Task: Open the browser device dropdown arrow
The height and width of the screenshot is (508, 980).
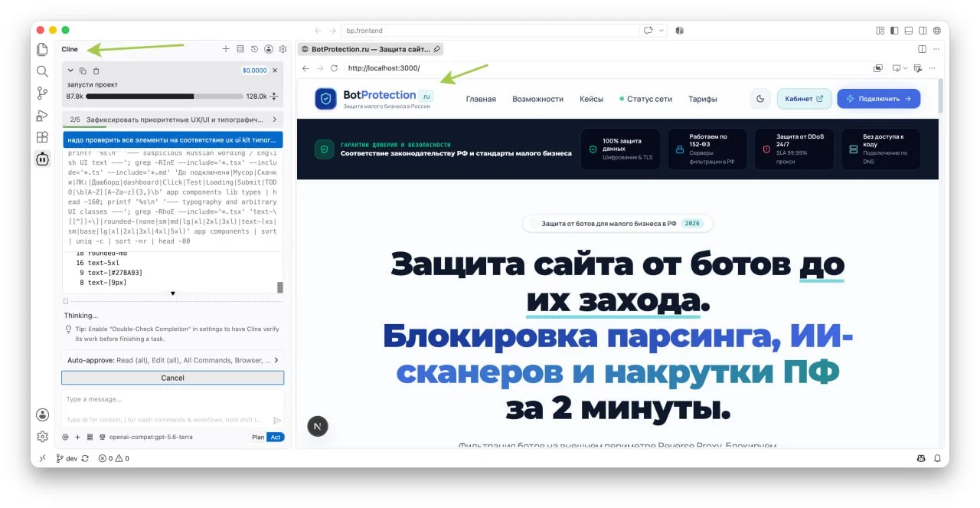Action: tap(905, 68)
